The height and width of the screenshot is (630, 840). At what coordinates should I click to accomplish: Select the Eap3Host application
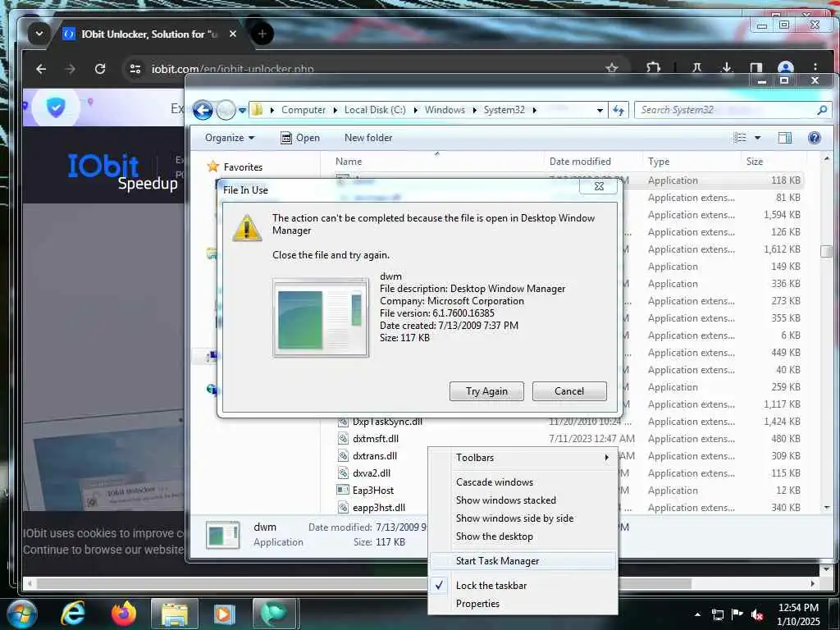tap(373, 491)
